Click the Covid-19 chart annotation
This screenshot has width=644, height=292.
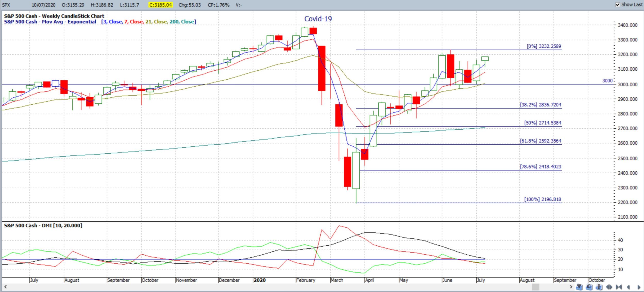318,19
